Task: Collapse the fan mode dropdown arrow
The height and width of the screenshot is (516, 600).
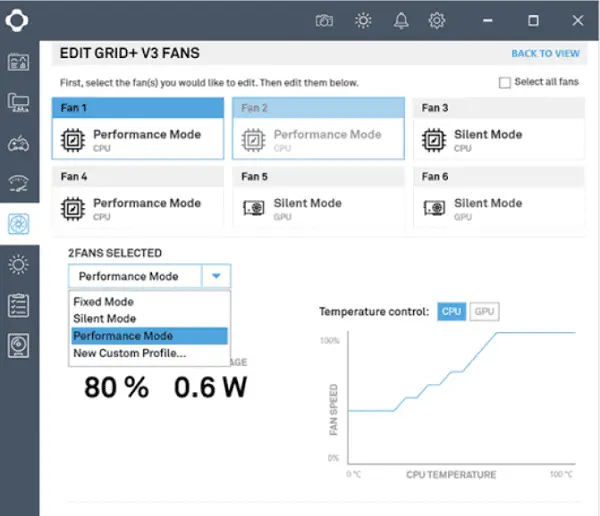Action: coord(216,276)
